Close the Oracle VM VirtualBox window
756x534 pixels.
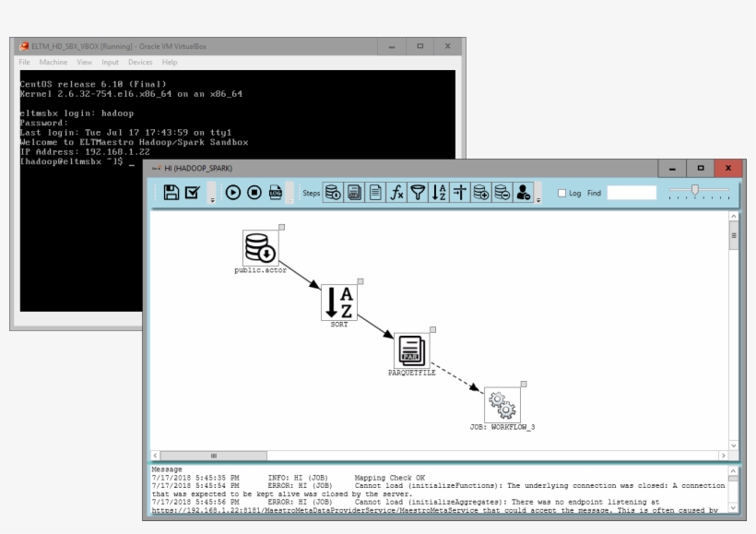click(448, 46)
